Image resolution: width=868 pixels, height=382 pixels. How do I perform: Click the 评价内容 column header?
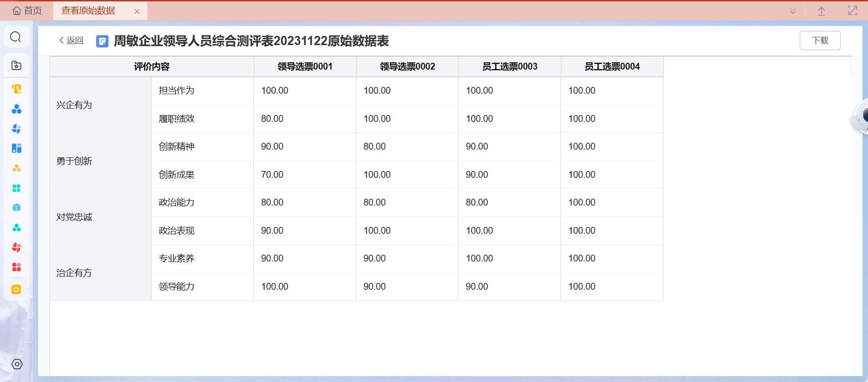tap(151, 66)
